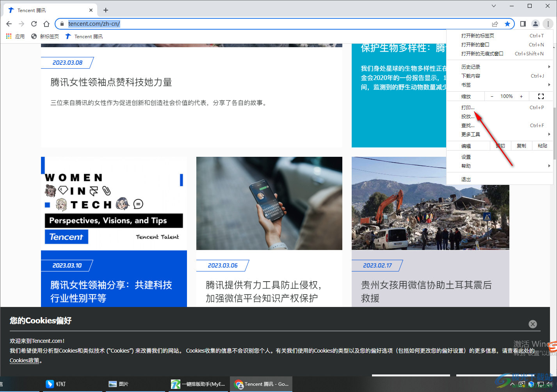Viewport: 557px width, 392px height.
Task: Click the date label 2023.03.08
Action: click(68, 63)
